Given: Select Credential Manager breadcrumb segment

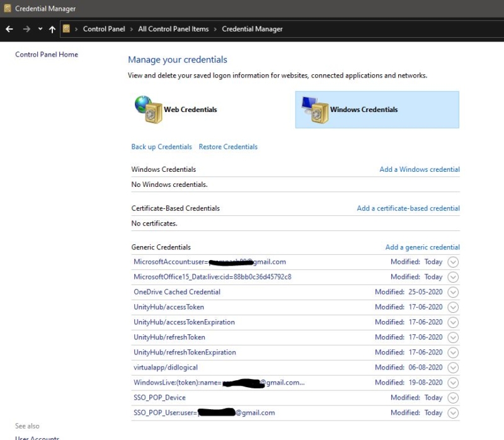Looking at the screenshot, I should (253, 29).
